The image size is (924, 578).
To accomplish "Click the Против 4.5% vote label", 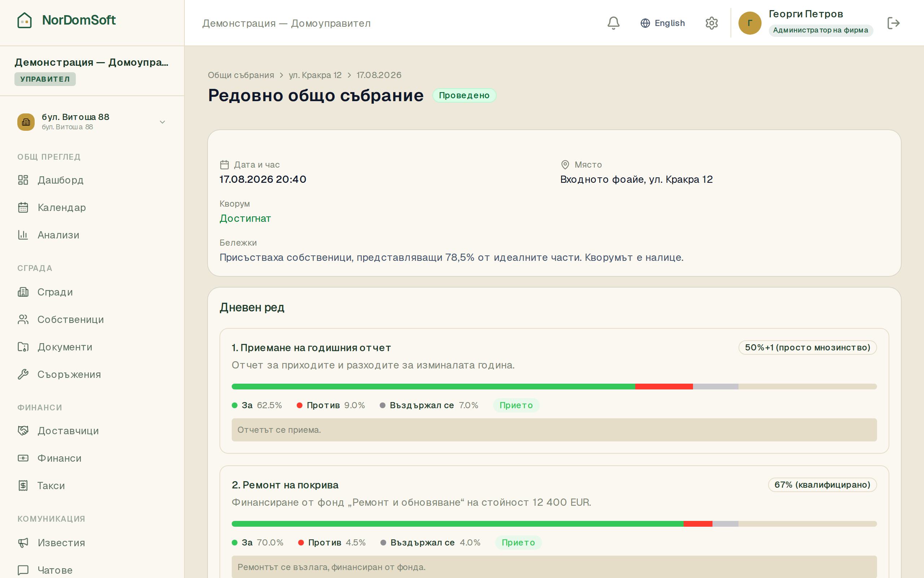I will click(x=332, y=543).
